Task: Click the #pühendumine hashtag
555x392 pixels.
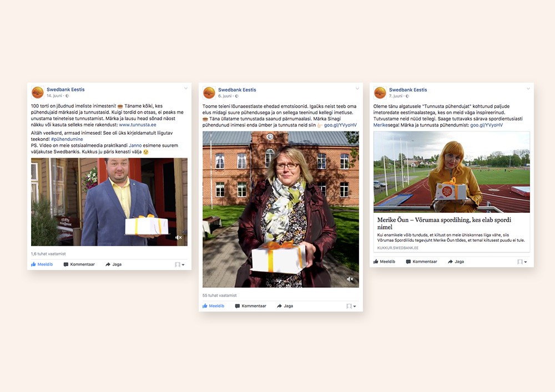Action: [67, 139]
